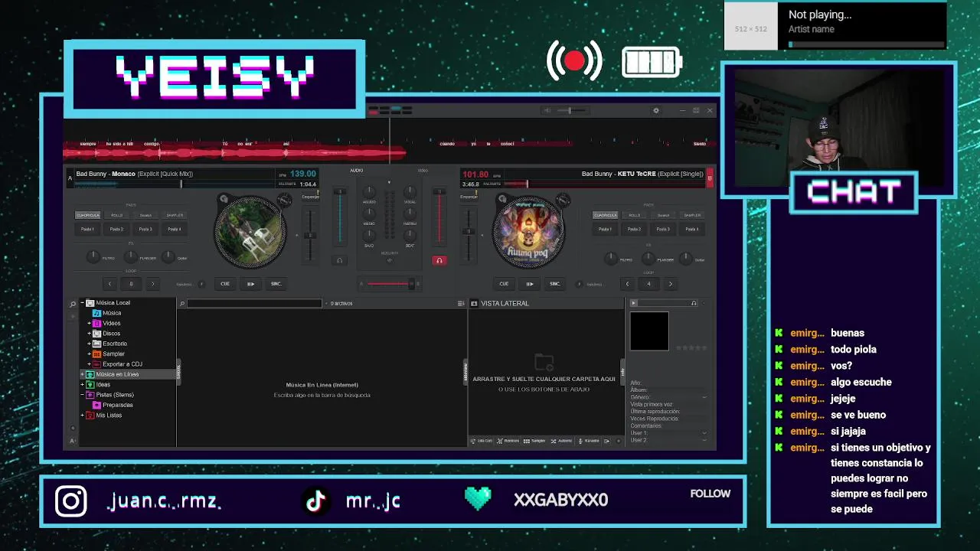Click headphone icon in info panel
The image size is (980, 551).
pyautogui.click(x=694, y=303)
